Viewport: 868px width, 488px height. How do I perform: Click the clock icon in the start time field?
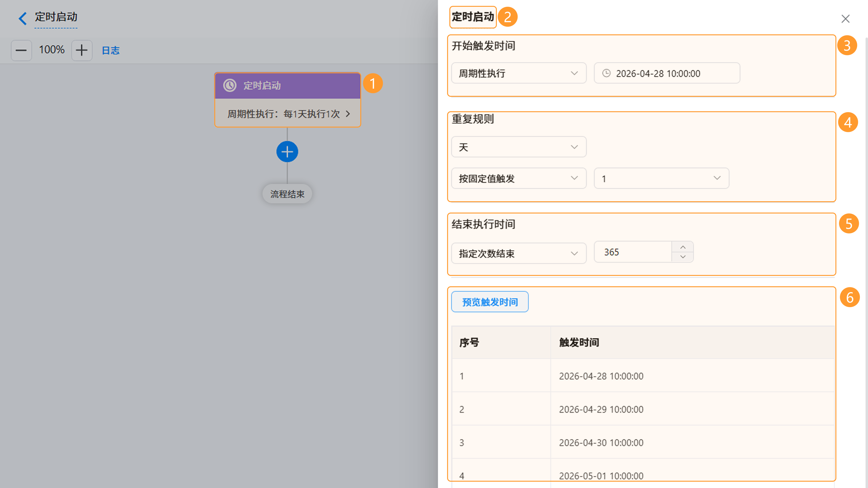tap(606, 73)
